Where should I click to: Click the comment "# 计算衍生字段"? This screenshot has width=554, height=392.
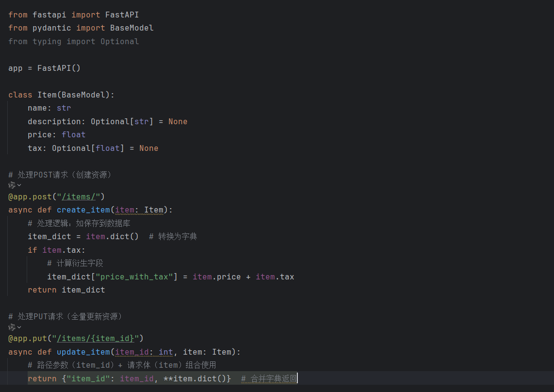(75, 263)
